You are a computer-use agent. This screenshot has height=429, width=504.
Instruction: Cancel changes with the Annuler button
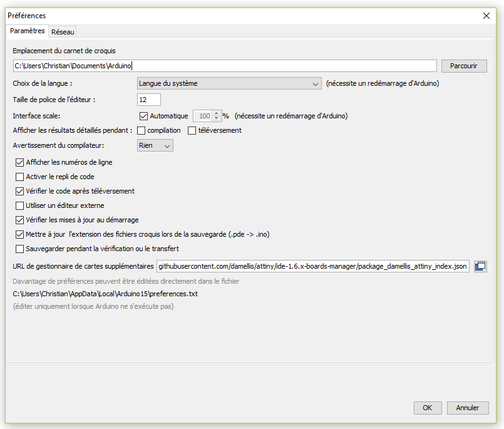tap(468, 408)
